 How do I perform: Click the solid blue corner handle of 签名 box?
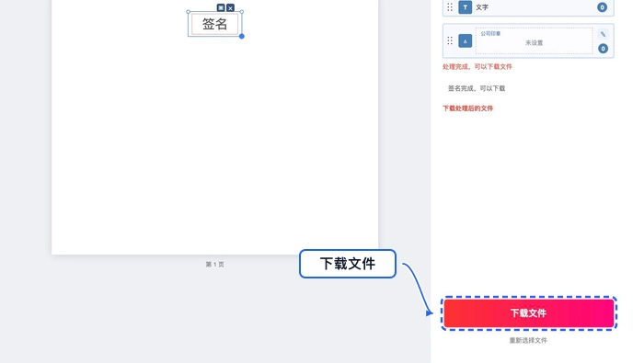(x=241, y=36)
